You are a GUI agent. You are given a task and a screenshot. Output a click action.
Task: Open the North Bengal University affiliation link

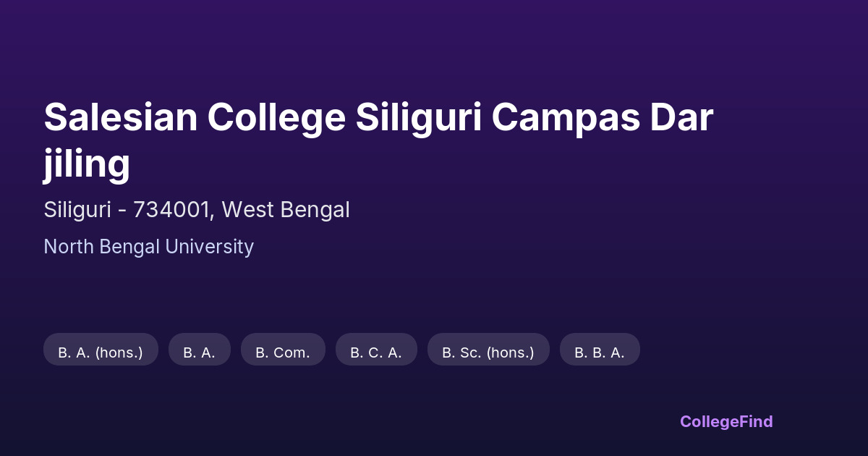click(x=148, y=247)
